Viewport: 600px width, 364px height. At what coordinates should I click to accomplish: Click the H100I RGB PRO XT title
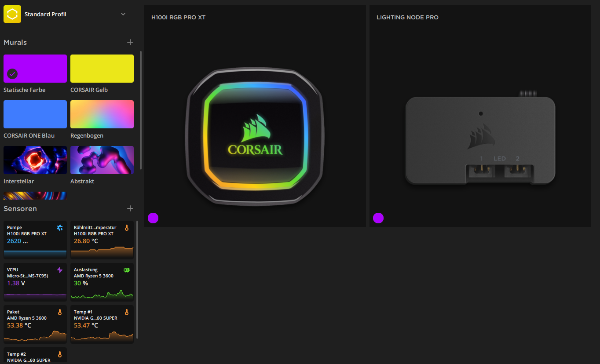(x=178, y=18)
